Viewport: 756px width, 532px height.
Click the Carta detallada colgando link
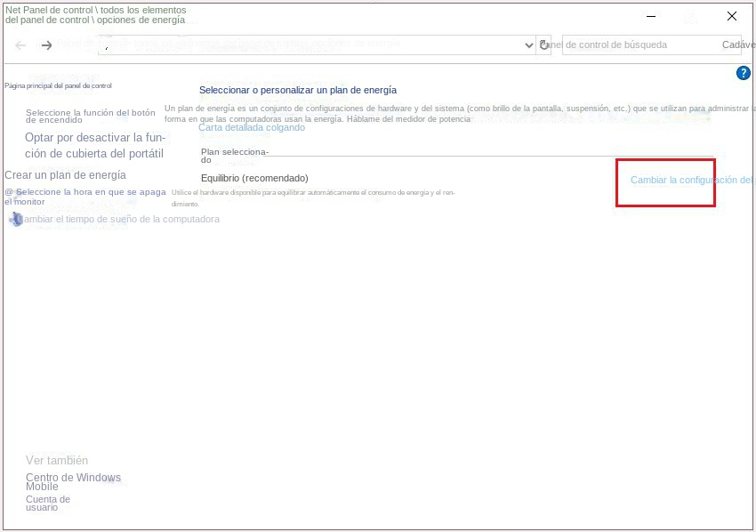click(251, 127)
